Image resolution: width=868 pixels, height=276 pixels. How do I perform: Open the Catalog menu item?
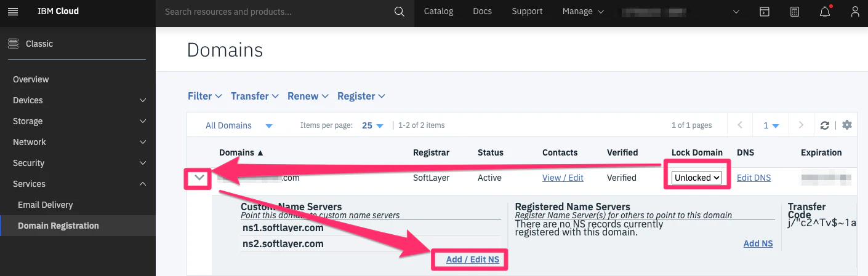(x=438, y=12)
